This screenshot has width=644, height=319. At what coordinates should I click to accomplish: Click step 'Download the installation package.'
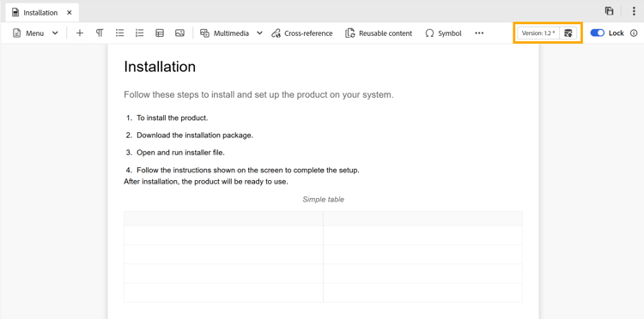tap(195, 135)
